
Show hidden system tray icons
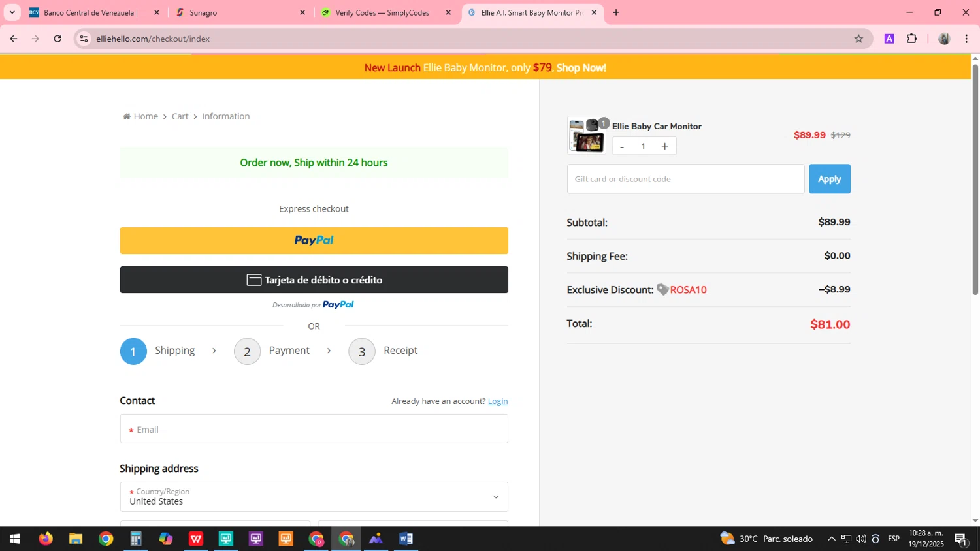(x=831, y=539)
